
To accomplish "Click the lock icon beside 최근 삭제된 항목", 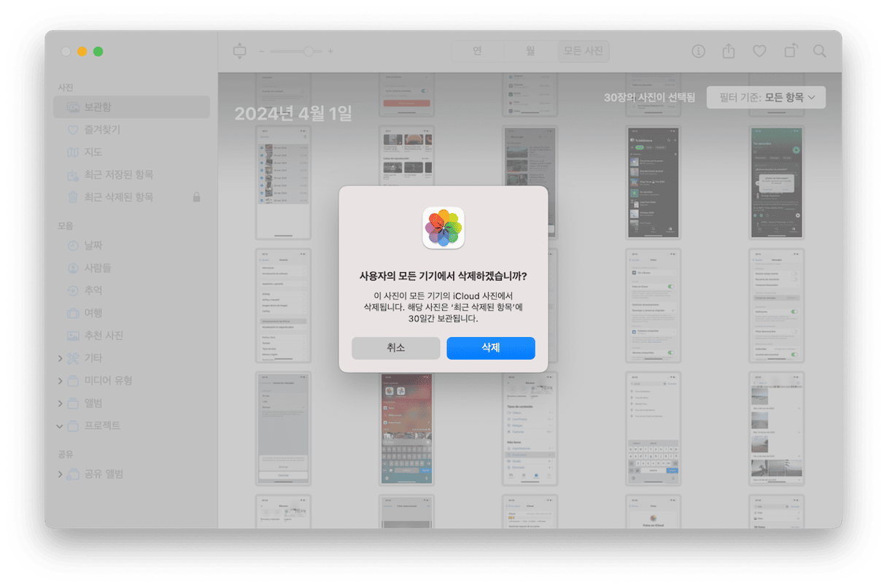I will (x=196, y=197).
